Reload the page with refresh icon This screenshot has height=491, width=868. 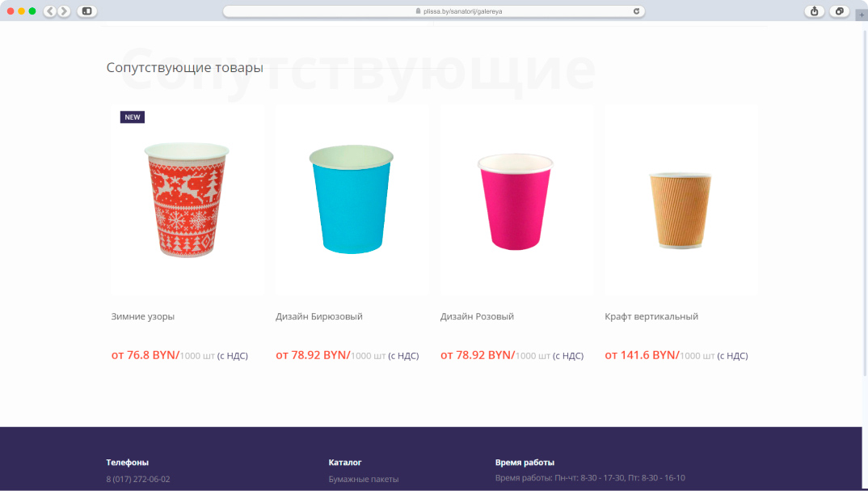tap(637, 11)
